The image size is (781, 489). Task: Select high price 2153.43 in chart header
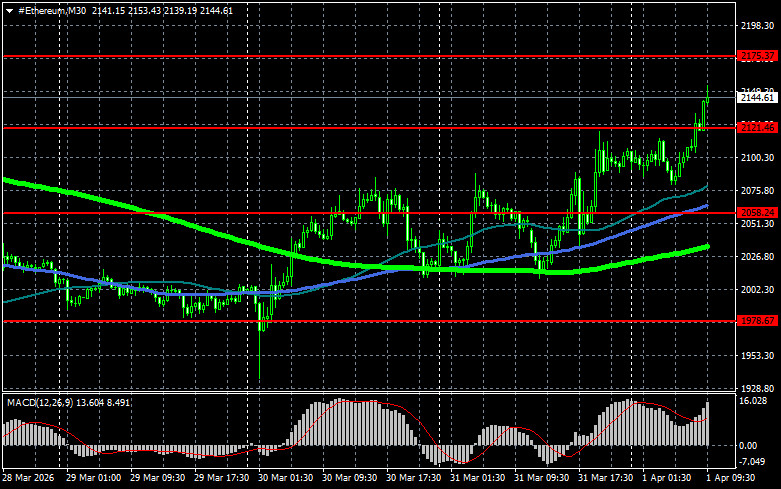pyautogui.click(x=145, y=10)
